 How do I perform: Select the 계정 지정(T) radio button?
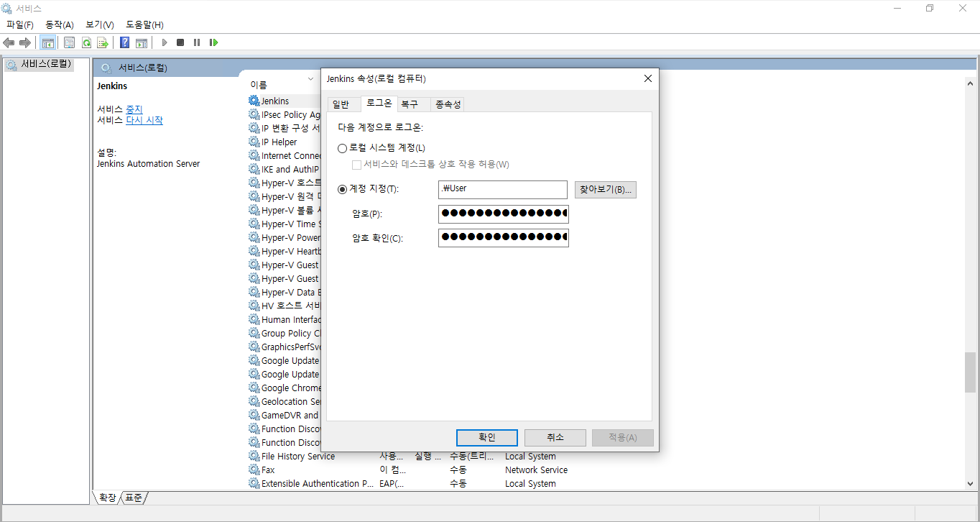tap(342, 189)
